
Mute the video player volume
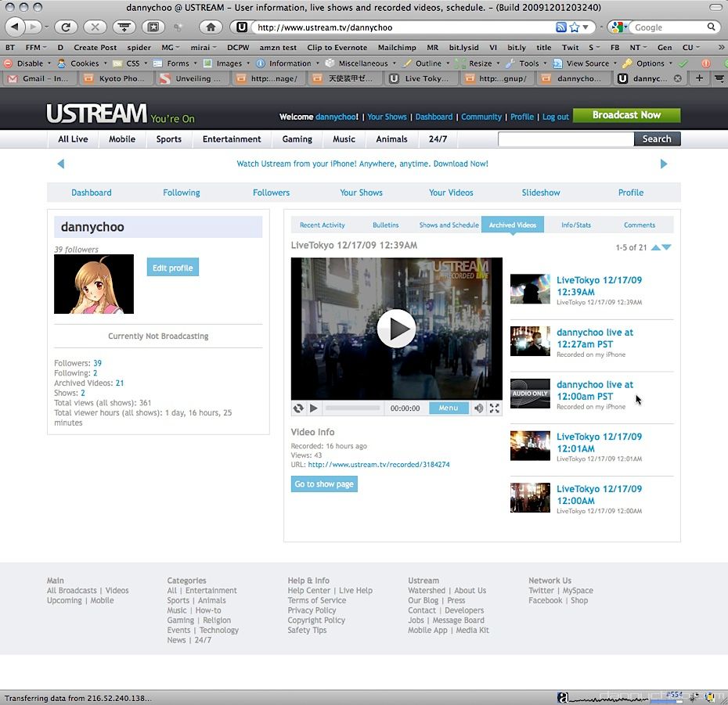(x=478, y=408)
